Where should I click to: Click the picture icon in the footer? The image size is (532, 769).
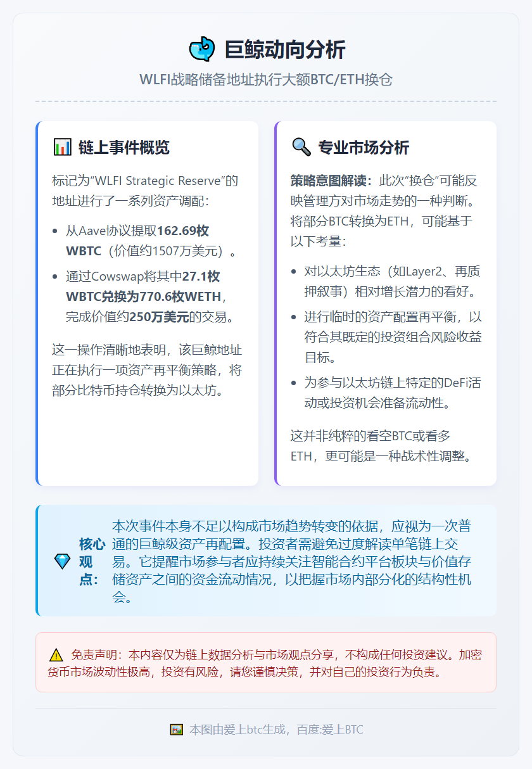click(177, 730)
